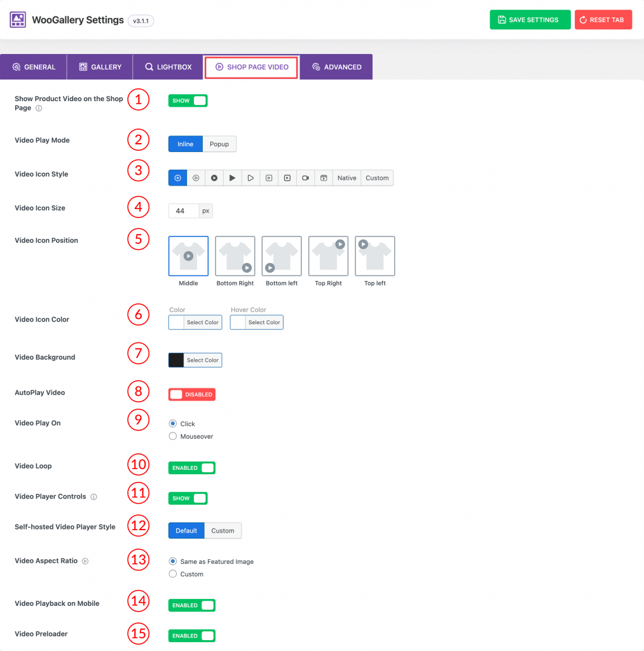
Task: Select the solid filled circle play icon style
Action: (x=214, y=178)
